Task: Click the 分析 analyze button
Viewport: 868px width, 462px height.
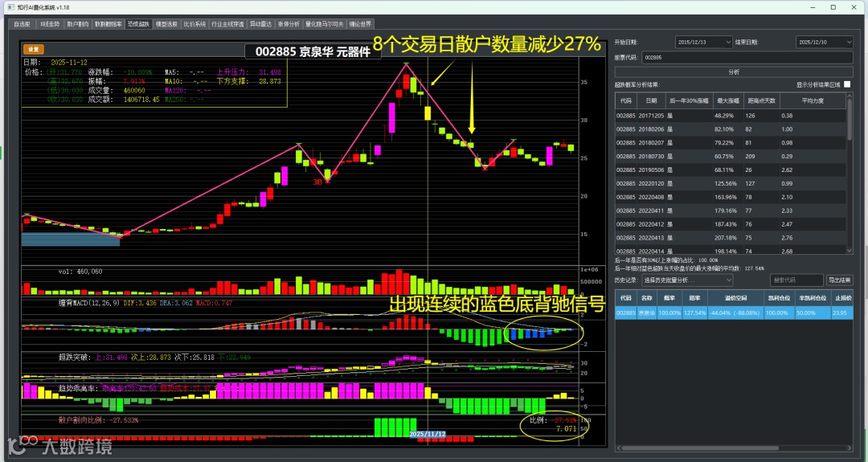Action: tap(734, 72)
